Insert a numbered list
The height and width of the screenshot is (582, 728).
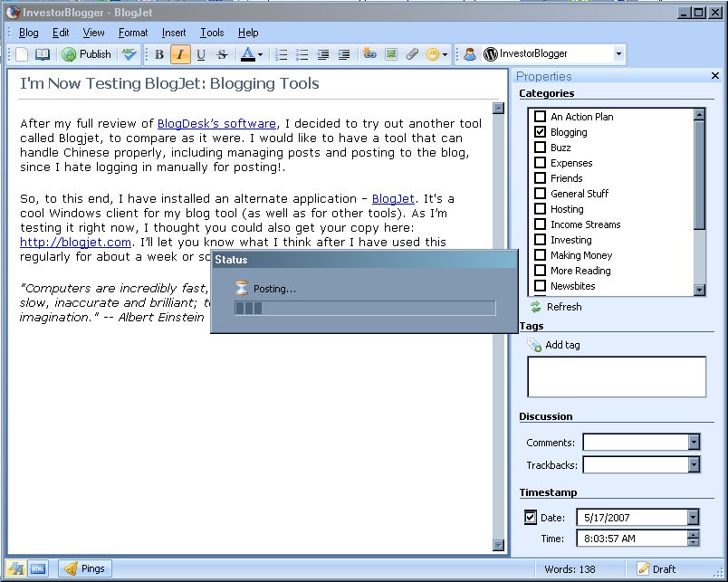(x=281, y=54)
